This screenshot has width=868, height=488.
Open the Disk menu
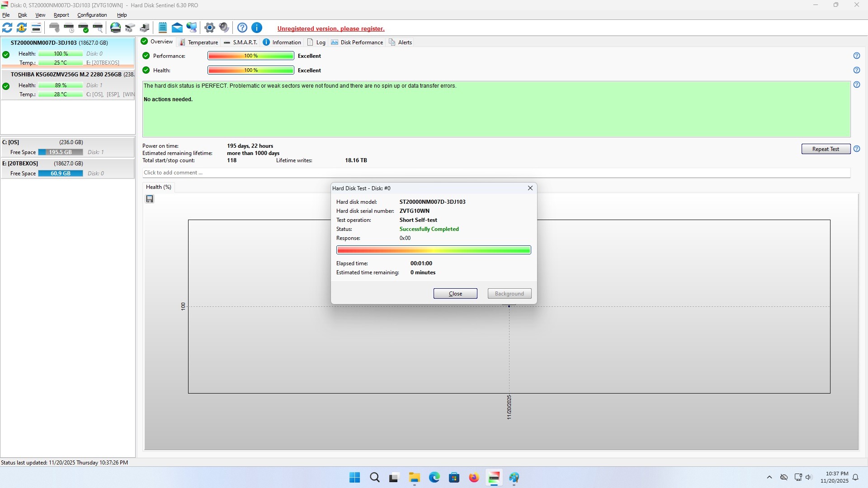22,15
